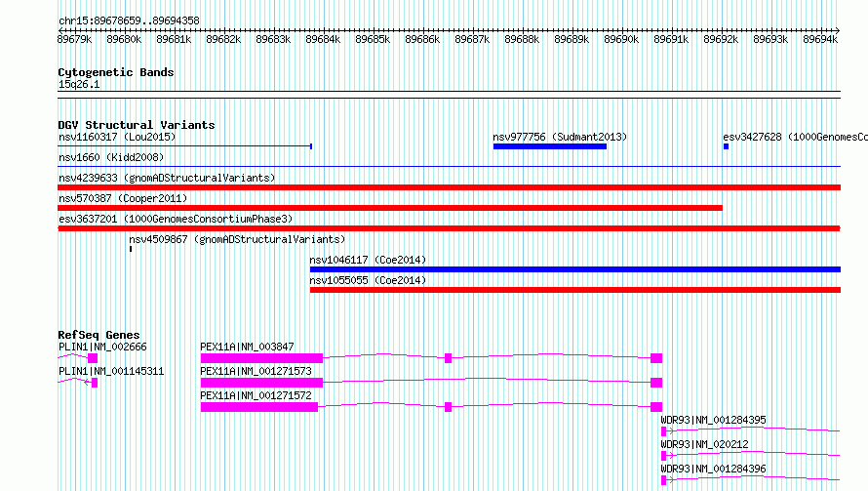Select the DGV Structural Variants track title
Image resolution: width=868 pixels, height=491 pixels.
point(137,125)
